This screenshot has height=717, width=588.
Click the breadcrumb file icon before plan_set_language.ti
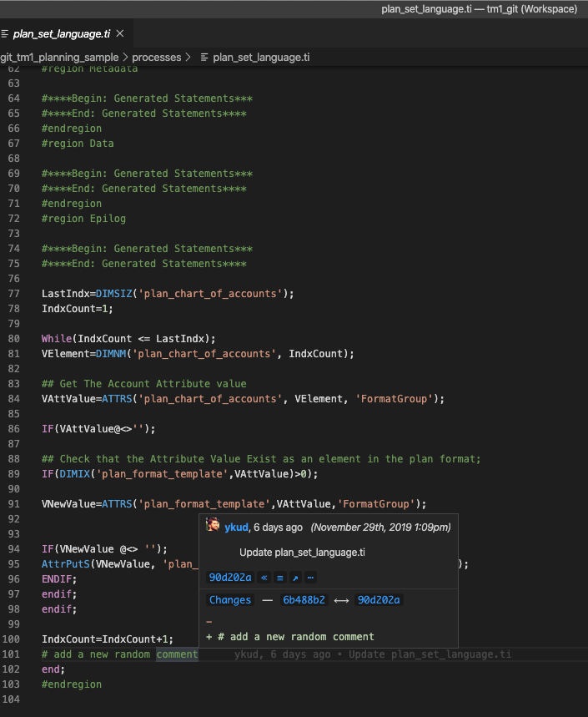click(204, 57)
